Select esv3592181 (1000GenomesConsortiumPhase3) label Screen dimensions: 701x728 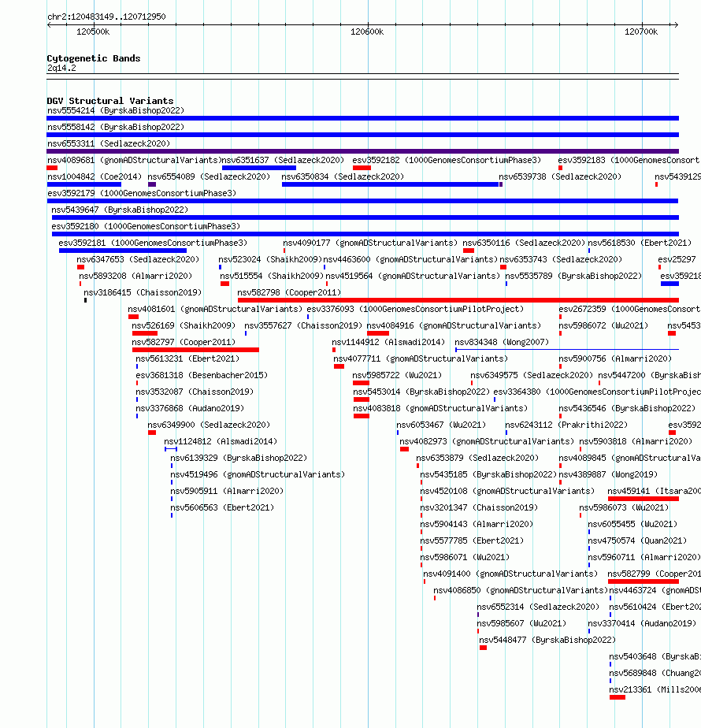[153, 243]
